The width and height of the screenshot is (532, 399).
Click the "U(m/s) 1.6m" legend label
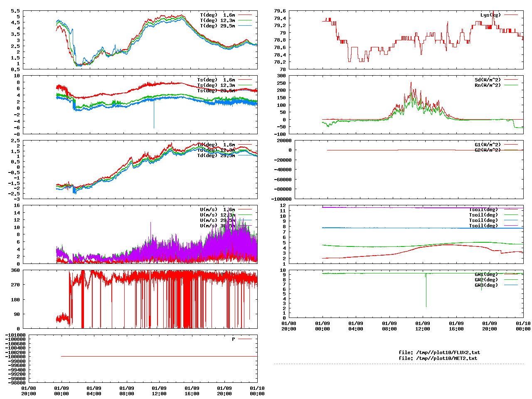pos(217,209)
